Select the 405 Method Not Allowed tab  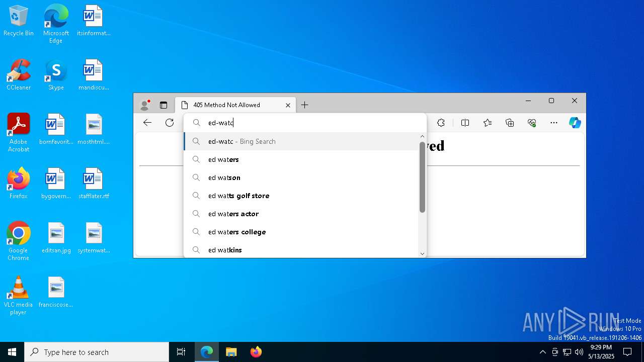point(235,105)
